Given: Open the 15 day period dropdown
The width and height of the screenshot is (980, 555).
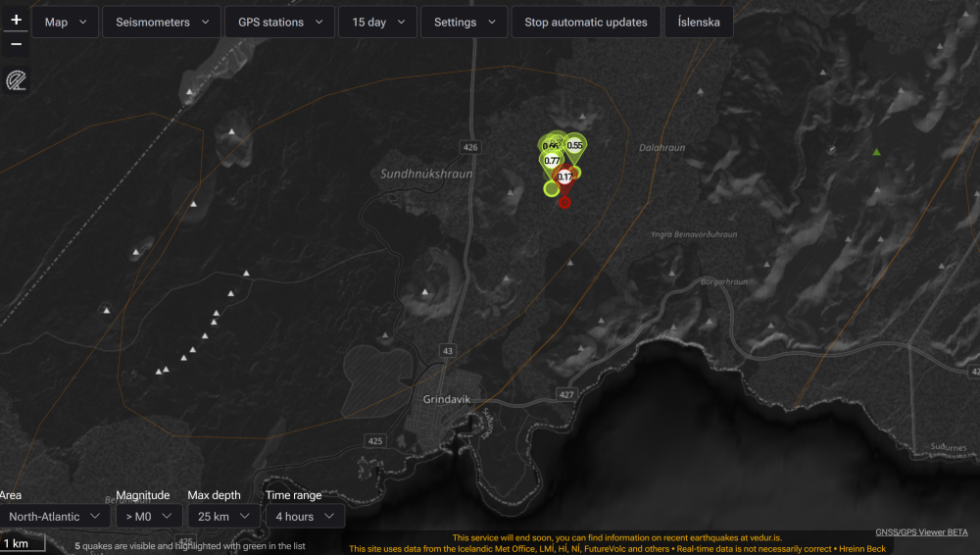Looking at the screenshot, I should (377, 22).
